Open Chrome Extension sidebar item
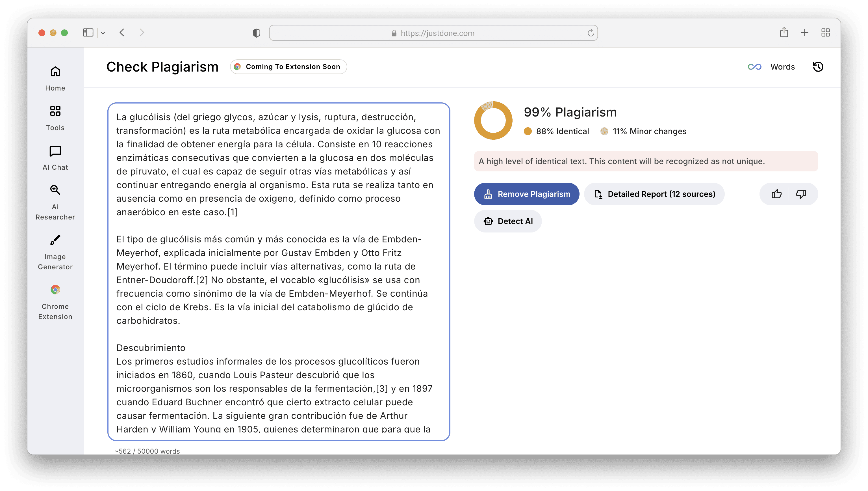 coord(55,302)
